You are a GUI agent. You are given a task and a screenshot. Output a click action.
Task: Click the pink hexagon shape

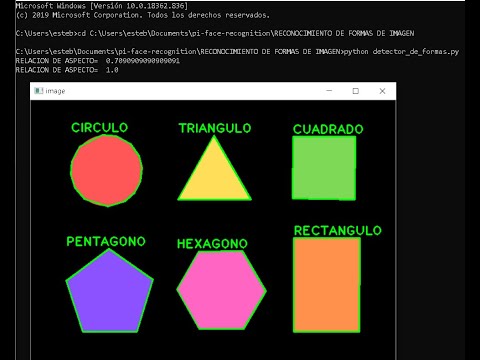221,290
